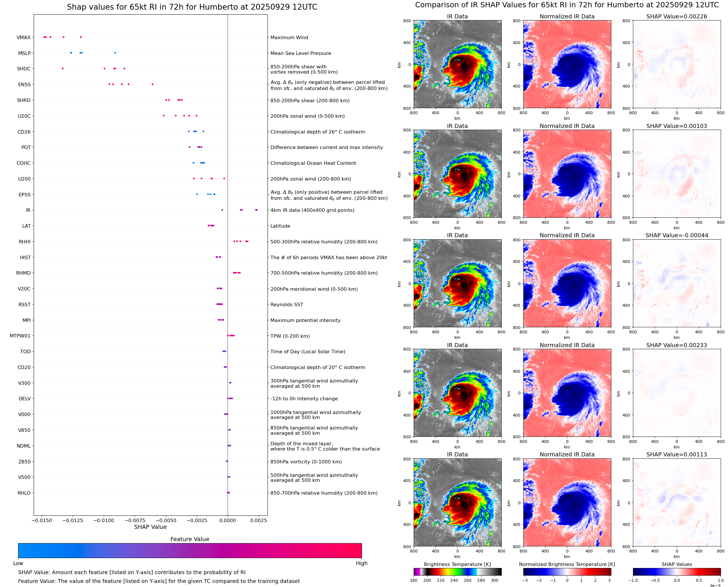Click the IR feature row label
This screenshot has width=728, height=587.
pos(28,210)
